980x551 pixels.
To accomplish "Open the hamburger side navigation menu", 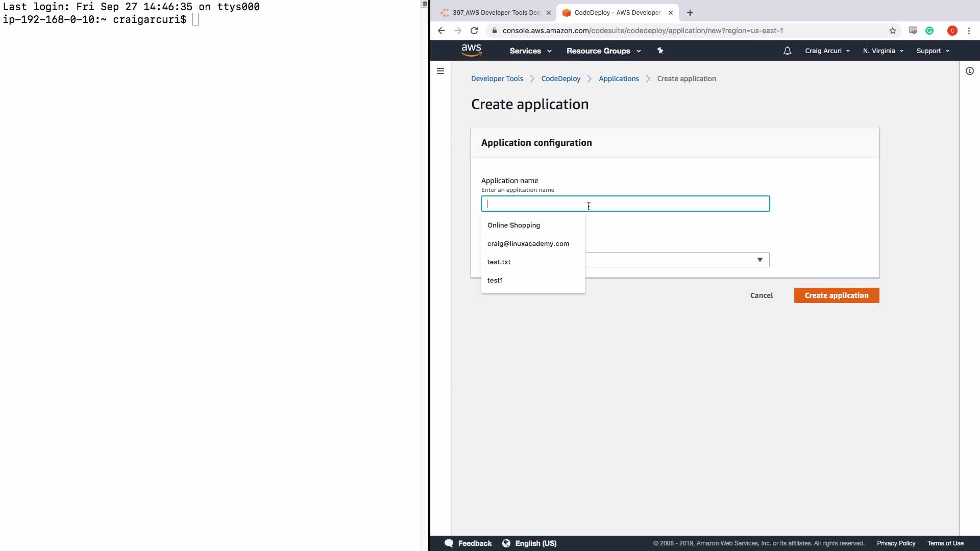I will tap(440, 71).
